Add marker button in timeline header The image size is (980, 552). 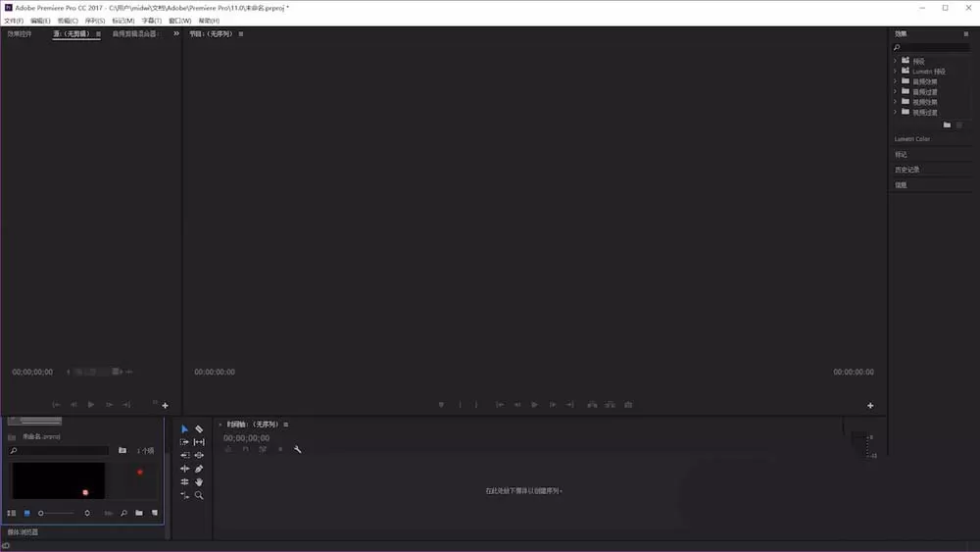[280, 449]
